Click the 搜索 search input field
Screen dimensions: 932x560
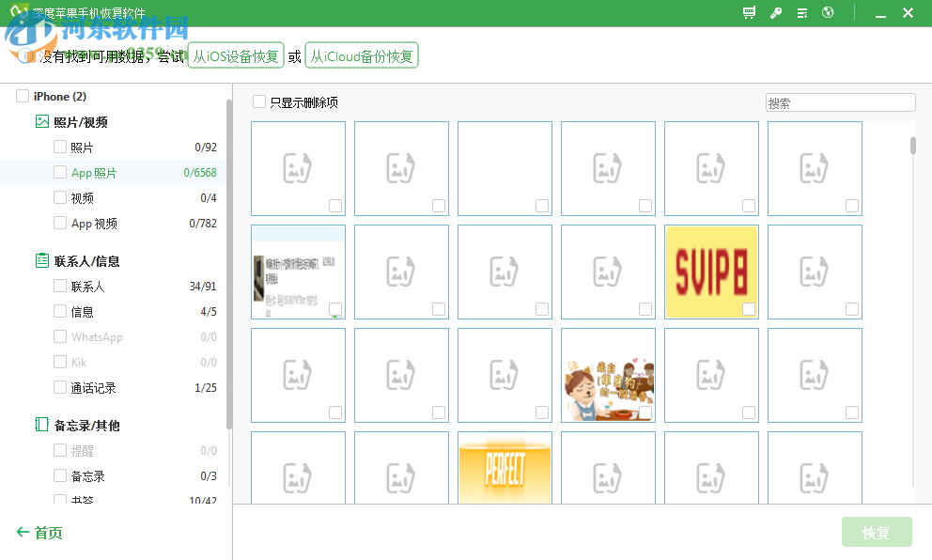coord(841,102)
